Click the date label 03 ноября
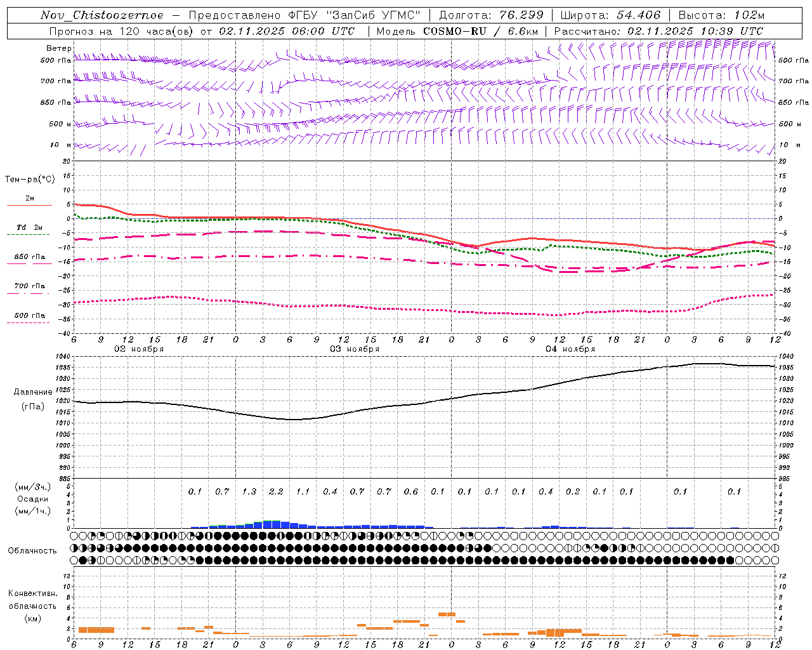Image resolution: width=812 pixels, height=650 pixels. [x=355, y=349]
